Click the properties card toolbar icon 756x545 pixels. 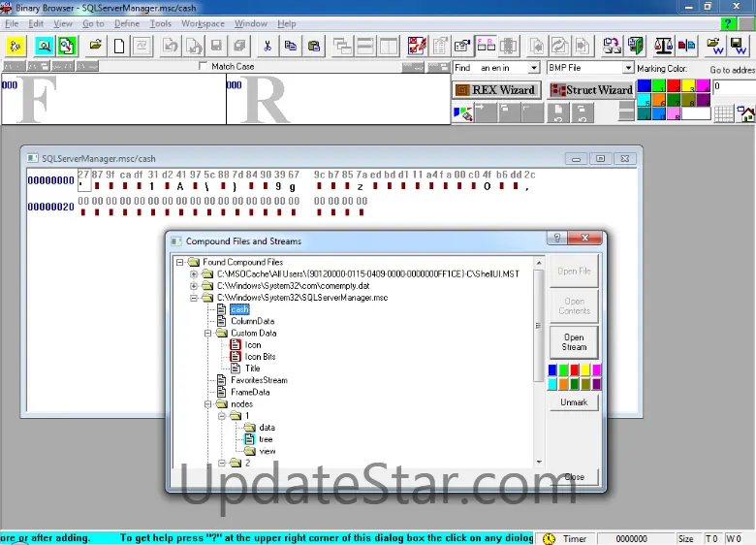[x=462, y=47]
